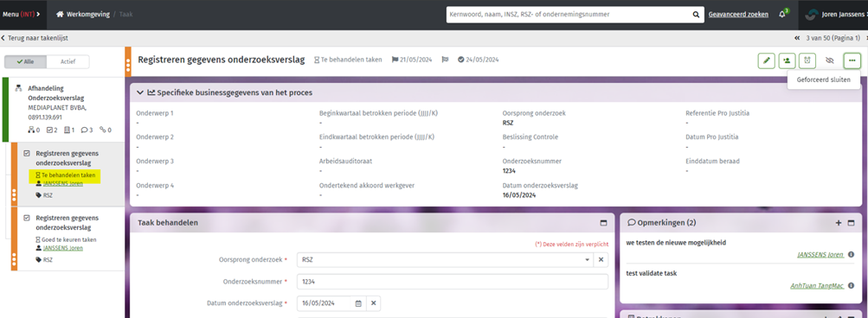Open JANSSENS Joren comment author link
The width and height of the screenshot is (868, 318).
pos(820,254)
